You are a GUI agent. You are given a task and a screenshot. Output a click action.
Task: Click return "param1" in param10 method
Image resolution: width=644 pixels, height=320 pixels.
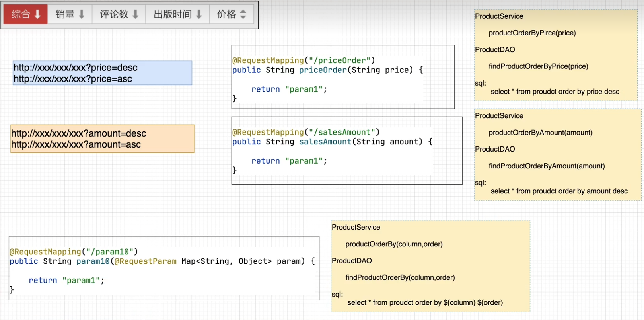(66, 280)
